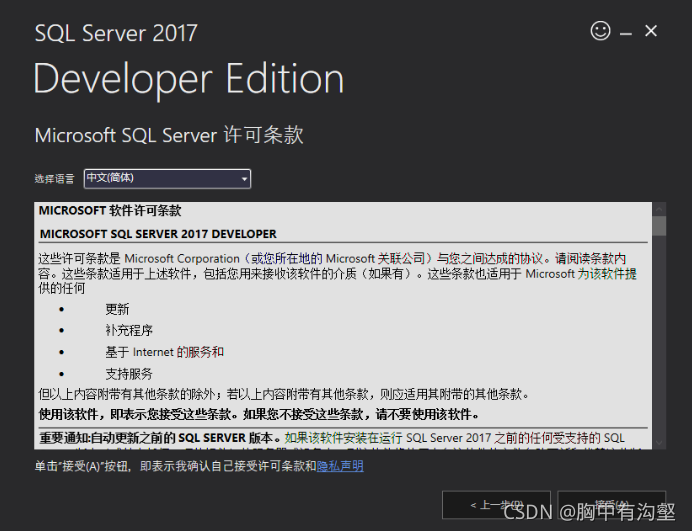Click the "选择语言" label
Screen dimensions: 692x531
click(54, 179)
